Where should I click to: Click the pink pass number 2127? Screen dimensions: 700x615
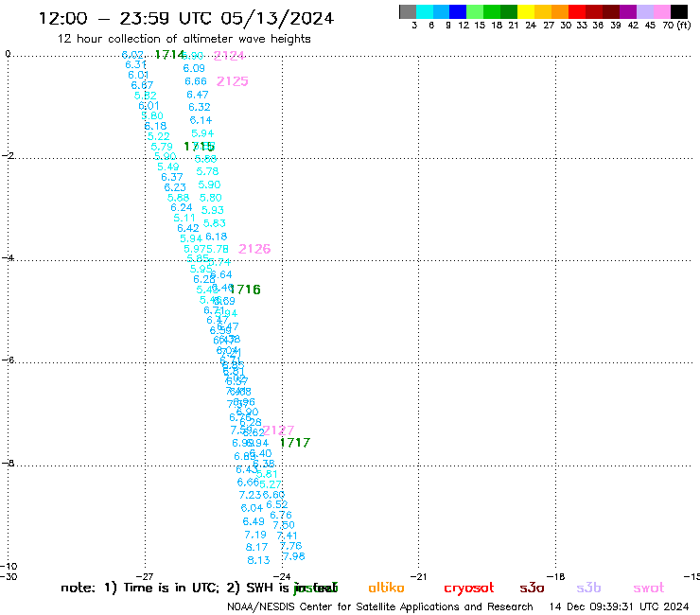tap(278, 430)
